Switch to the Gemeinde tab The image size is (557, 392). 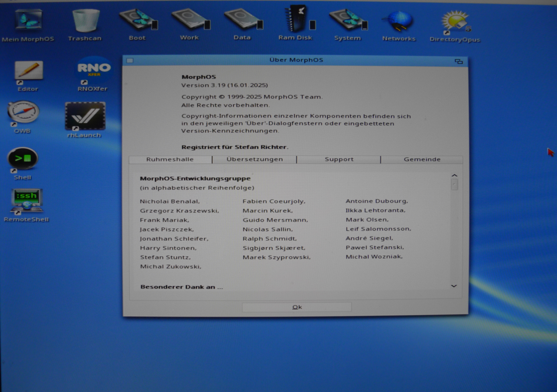(x=422, y=159)
